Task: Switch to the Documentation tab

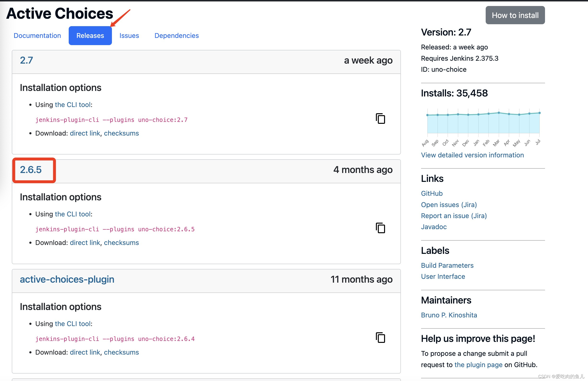Action: coord(37,35)
